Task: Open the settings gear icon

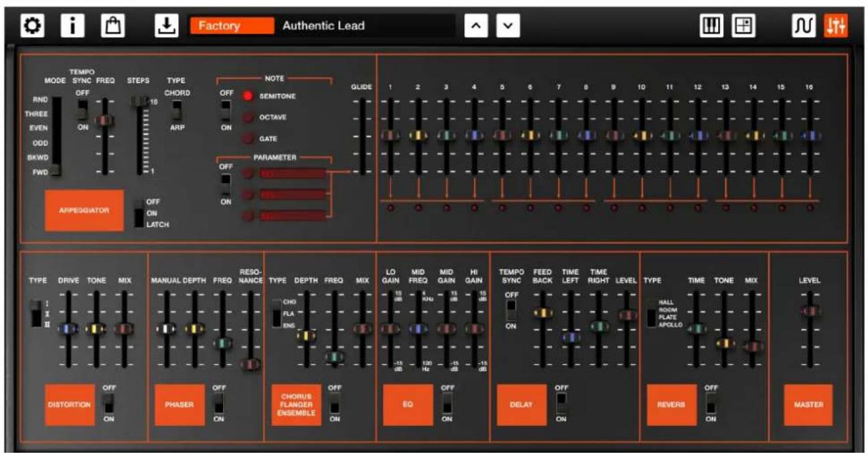Action: [32, 26]
